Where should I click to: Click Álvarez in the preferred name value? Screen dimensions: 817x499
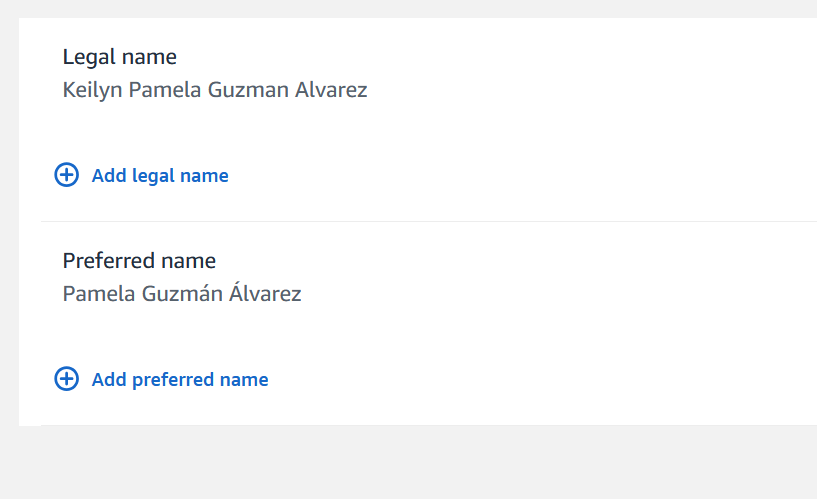pyautogui.click(x=266, y=294)
